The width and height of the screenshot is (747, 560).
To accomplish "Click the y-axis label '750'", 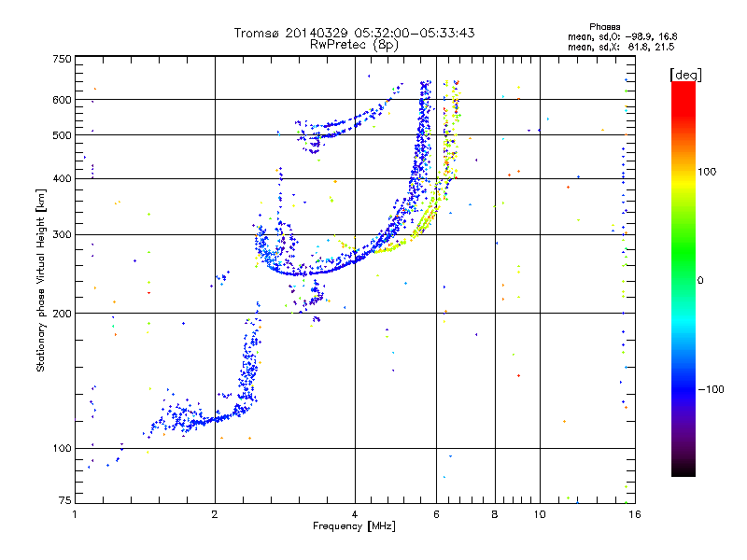I will [62, 59].
